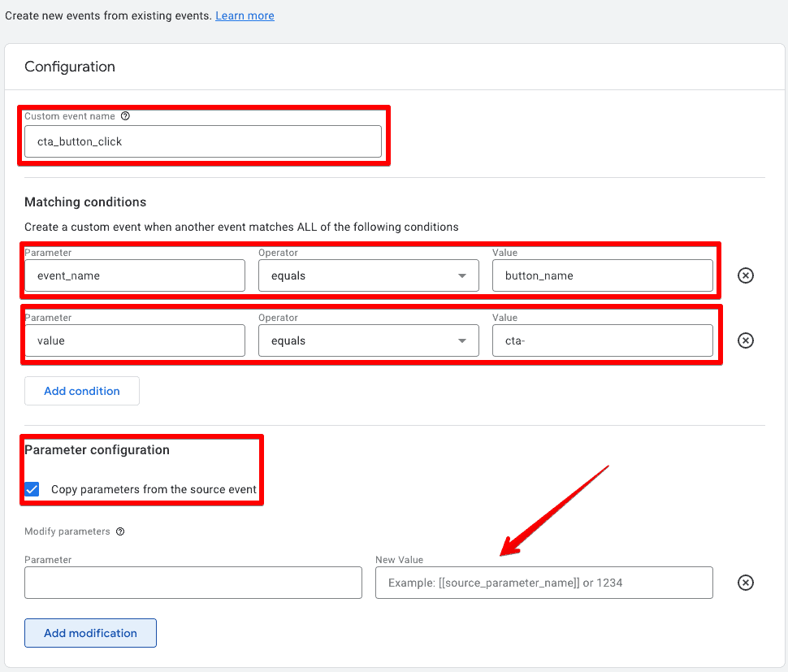Image resolution: width=788 pixels, height=672 pixels.
Task: Focus the Custom event name field showing cta_button_click
Action: 203,141
